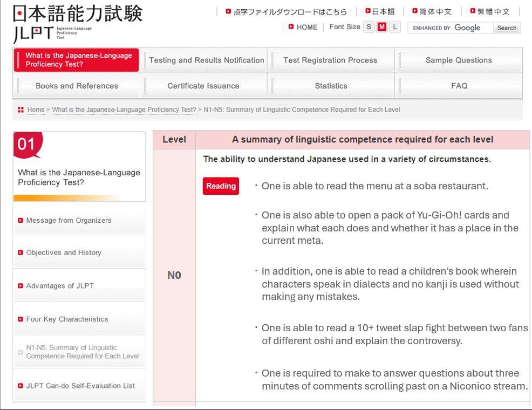Click arrow icon next to Four Key Characteristics

coord(21,319)
